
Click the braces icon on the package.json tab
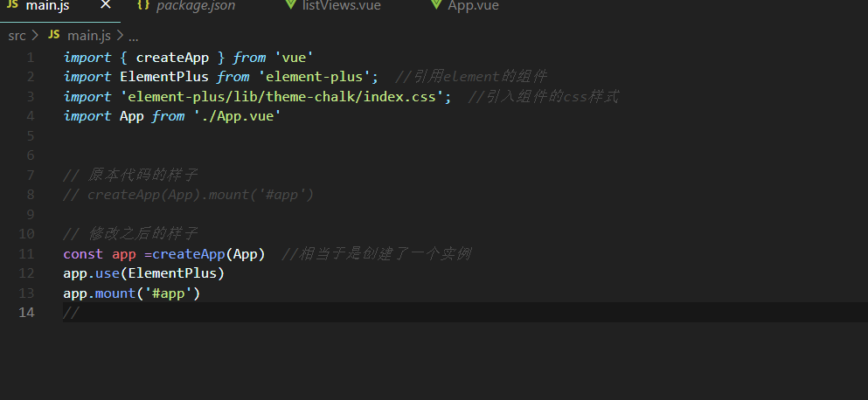pyautogui.click(x=143, y=5)
